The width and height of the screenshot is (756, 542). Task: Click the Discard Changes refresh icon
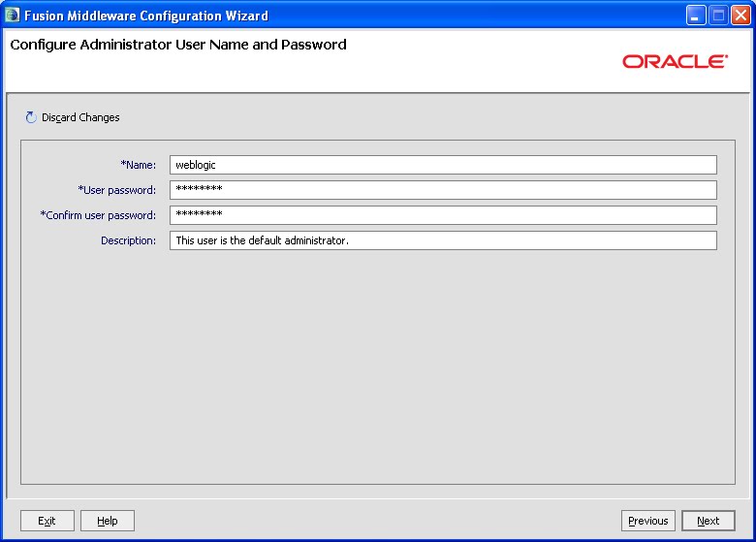point(31,117)
